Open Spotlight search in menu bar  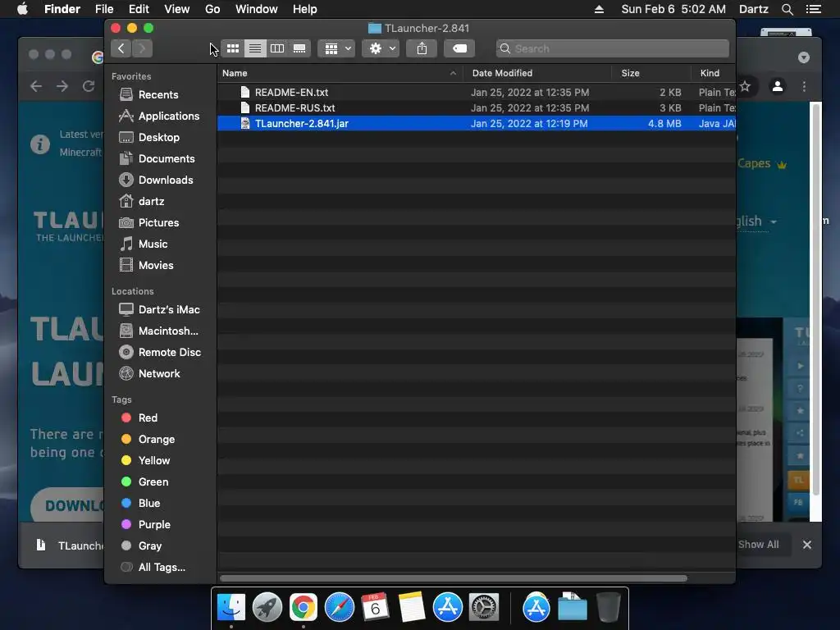click(x=787, y=9)
